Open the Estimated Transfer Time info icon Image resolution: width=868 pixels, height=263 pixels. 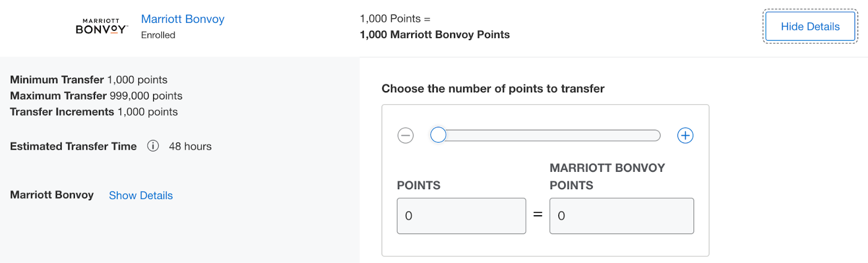coord(153,146)
